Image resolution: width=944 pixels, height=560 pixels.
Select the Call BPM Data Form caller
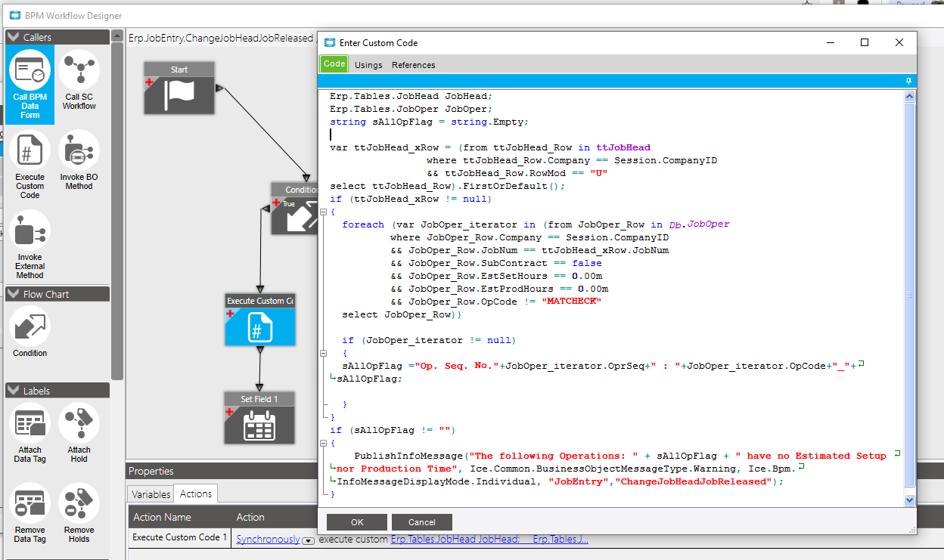pos(29,71)
